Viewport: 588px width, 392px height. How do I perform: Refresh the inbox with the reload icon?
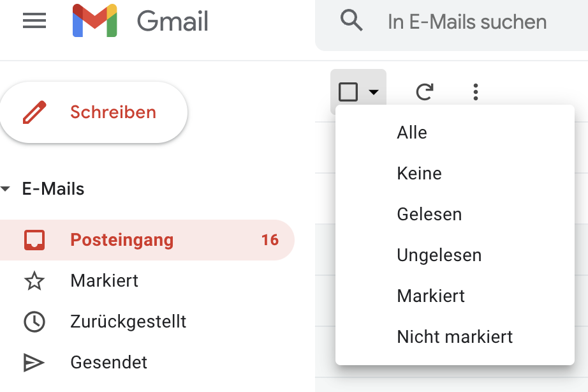pos(423,91)
